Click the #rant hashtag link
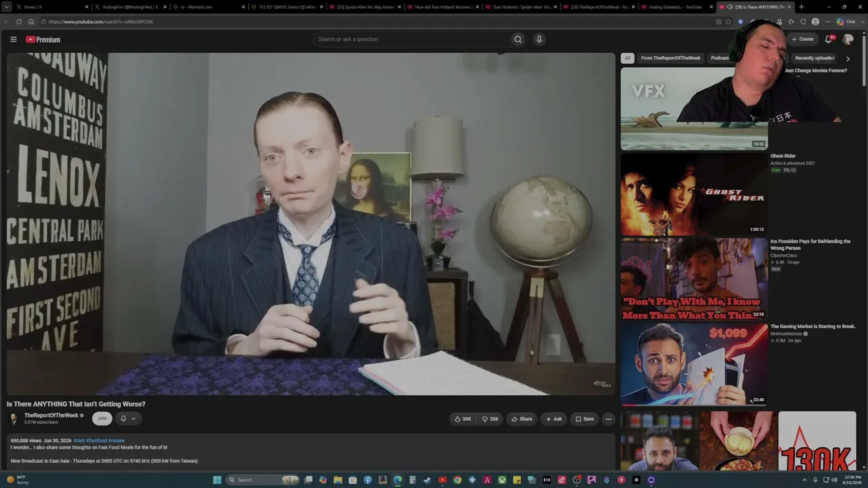Screen dimensions: 868x488 [79, 441]
